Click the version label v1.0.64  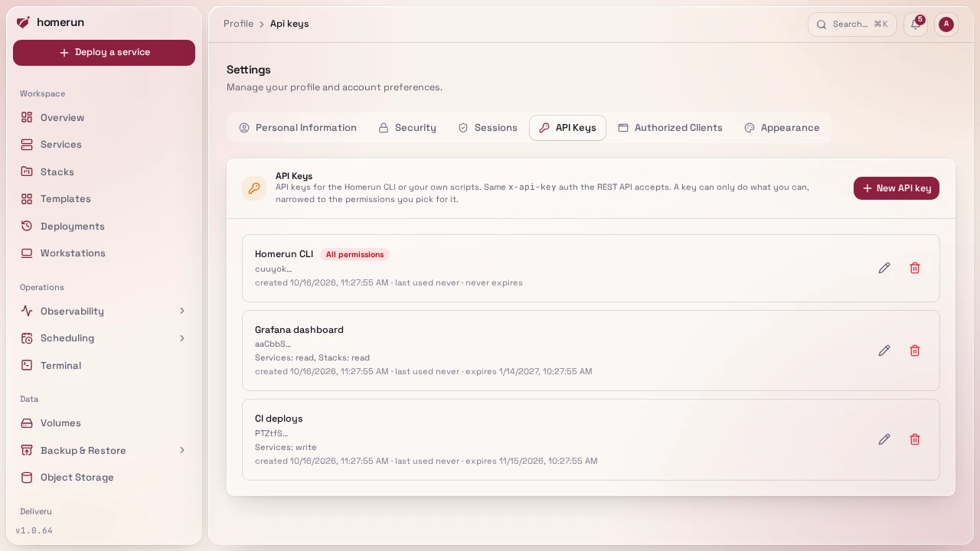tap(34, 530)
